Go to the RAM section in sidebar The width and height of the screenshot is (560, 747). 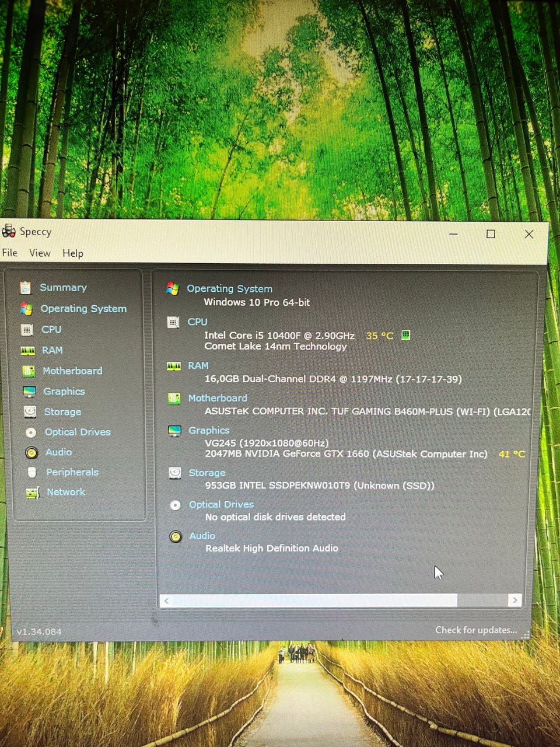click(52, 350)
